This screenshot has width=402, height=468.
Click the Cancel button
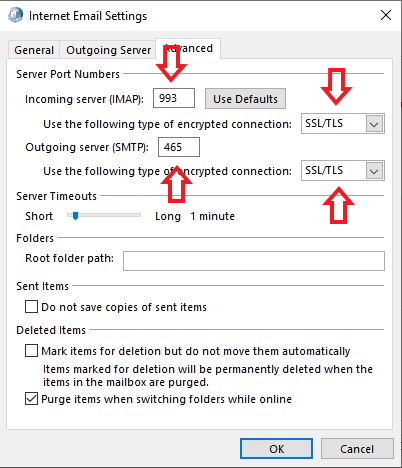tap(357, 449)
